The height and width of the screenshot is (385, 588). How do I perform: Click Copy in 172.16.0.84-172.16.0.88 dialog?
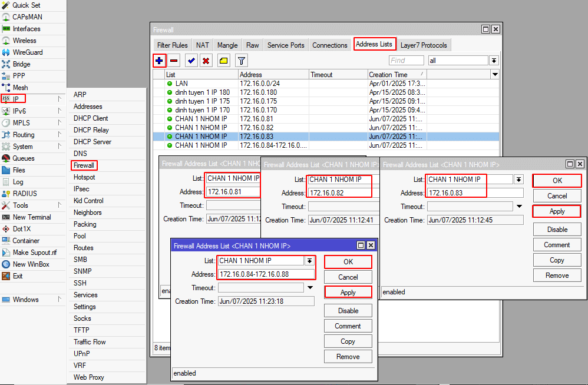tap(348, 341)
